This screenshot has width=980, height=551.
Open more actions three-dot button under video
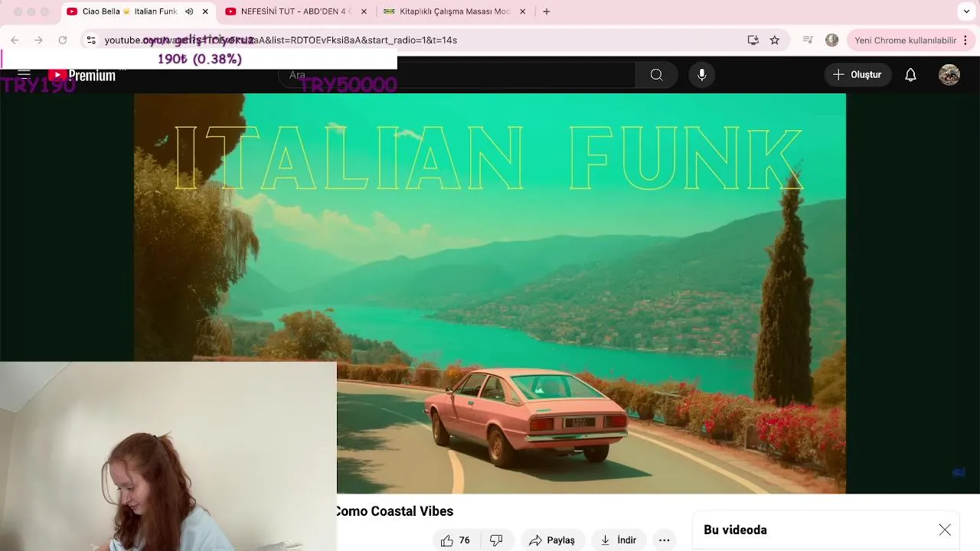click(x=665, y=540)
